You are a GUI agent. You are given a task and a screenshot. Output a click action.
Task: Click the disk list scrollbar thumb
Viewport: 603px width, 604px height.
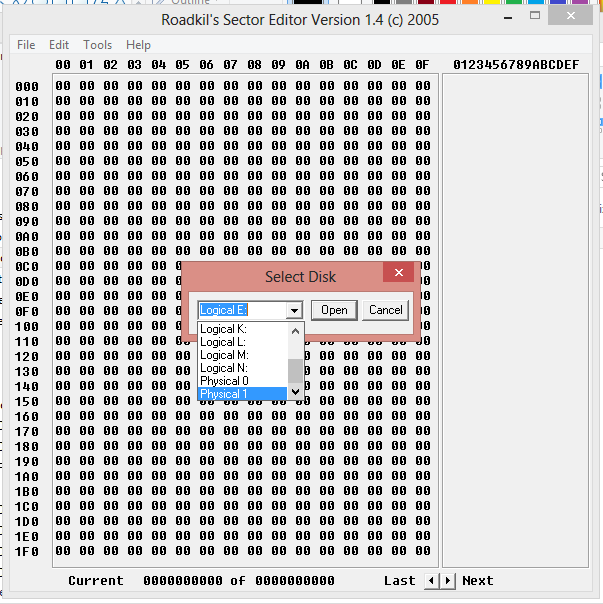point(296,371)
